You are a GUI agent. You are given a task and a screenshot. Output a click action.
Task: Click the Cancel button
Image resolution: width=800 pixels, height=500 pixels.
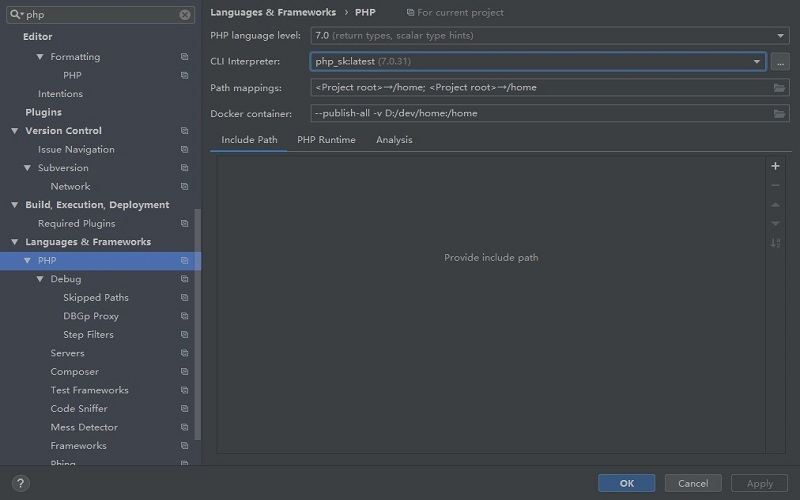[693, 483]
